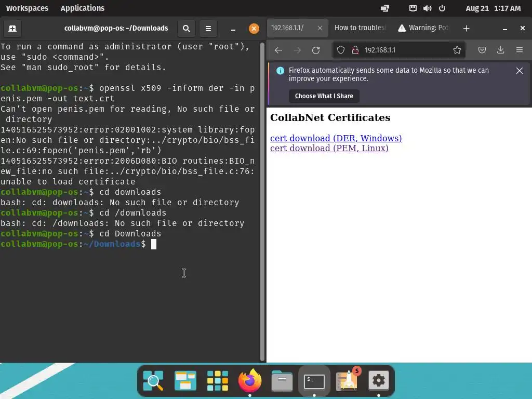
Task: Open terminal search magnifier
Action: (187, 29)
